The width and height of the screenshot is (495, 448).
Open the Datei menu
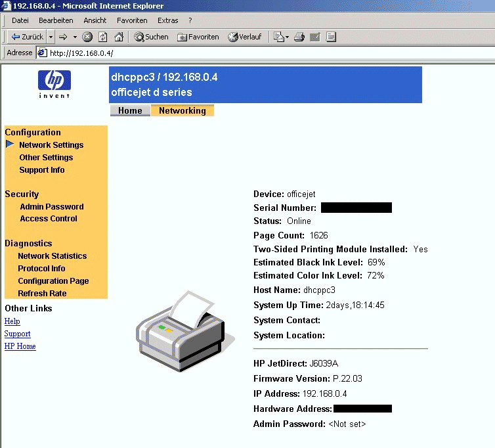(x=20, y=20)
